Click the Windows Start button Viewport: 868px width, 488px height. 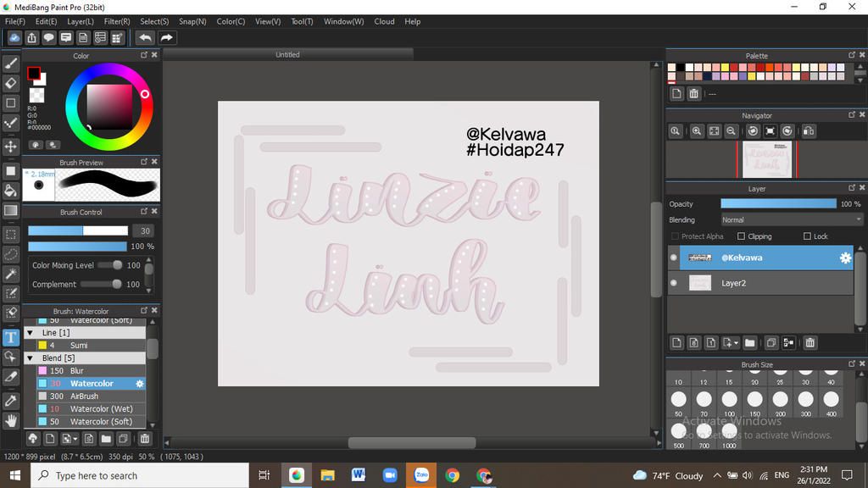pos(15,475)
